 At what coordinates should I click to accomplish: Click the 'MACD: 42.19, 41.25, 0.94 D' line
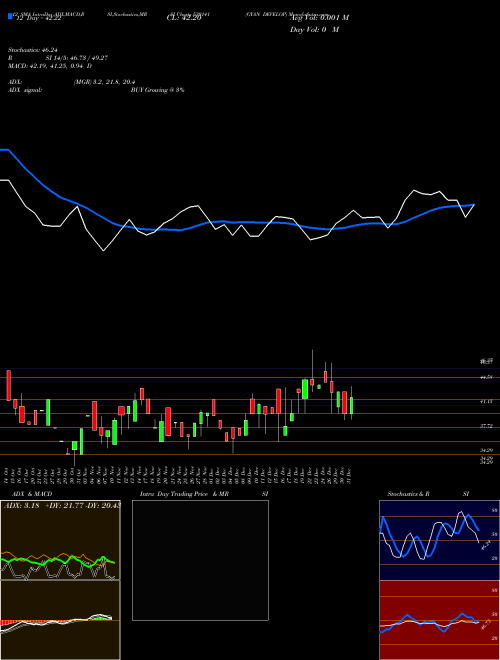click(50, 66)
